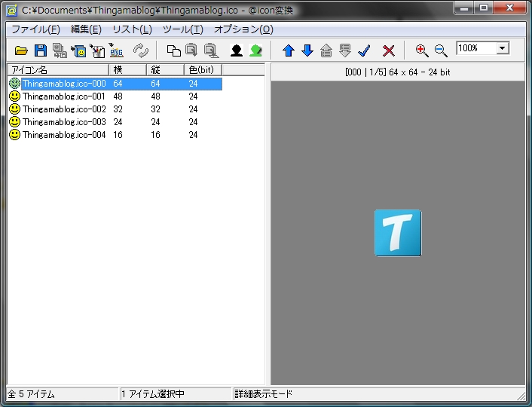Click the smiley icon of Thingamablog.ico-001

[14, 96]
